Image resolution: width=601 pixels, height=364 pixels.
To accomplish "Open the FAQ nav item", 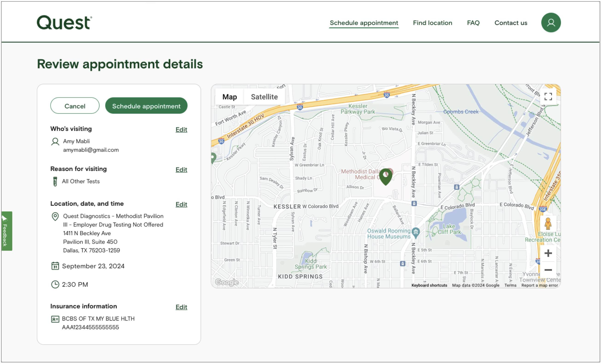I will pos(473,23).
